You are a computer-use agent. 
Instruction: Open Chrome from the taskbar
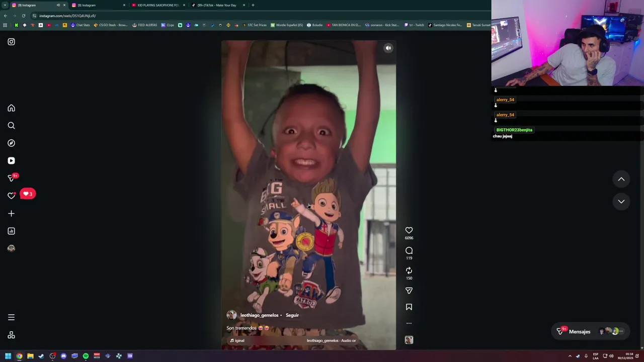(x=19, y=356)
